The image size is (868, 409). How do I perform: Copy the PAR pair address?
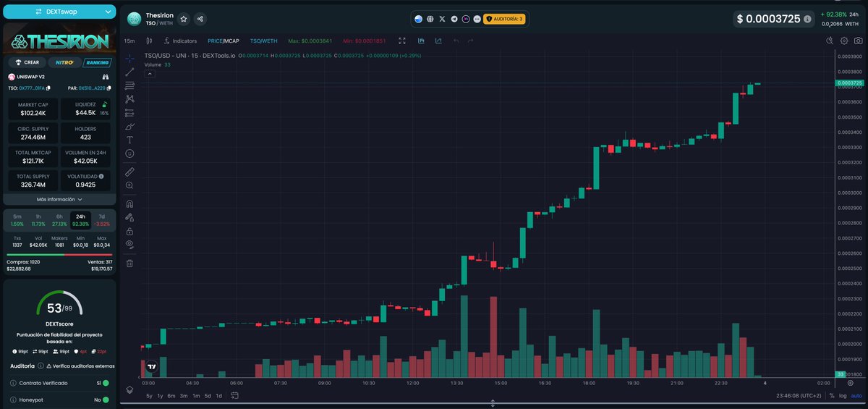109,88
